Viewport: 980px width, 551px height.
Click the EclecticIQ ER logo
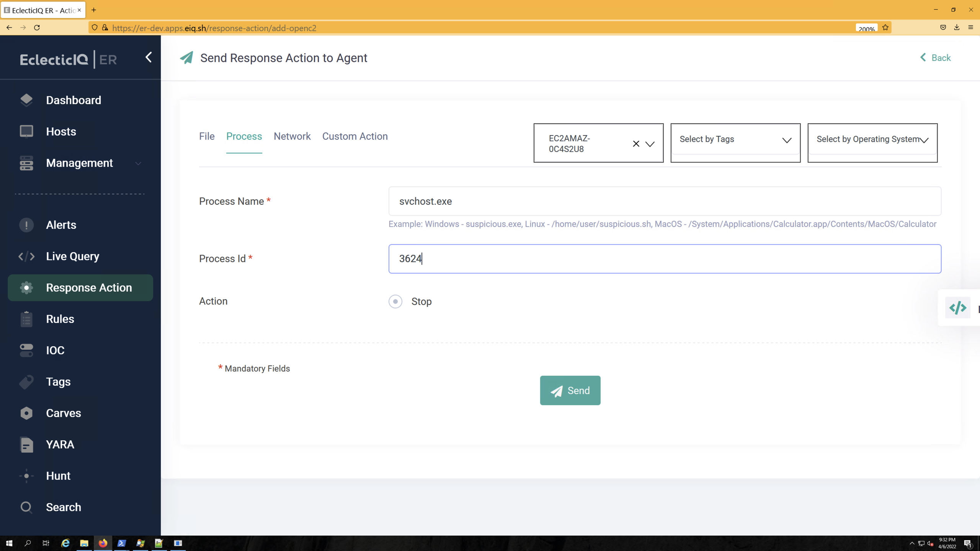[69, 60]
